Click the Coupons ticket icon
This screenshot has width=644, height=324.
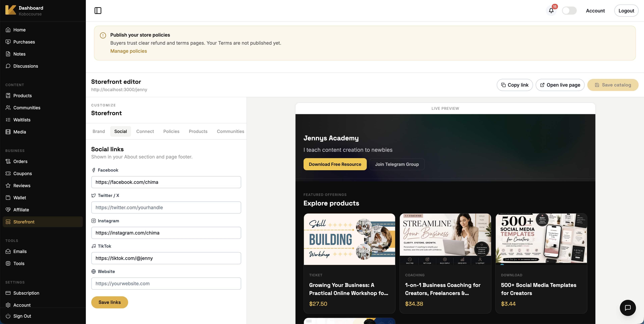point(8,173)
